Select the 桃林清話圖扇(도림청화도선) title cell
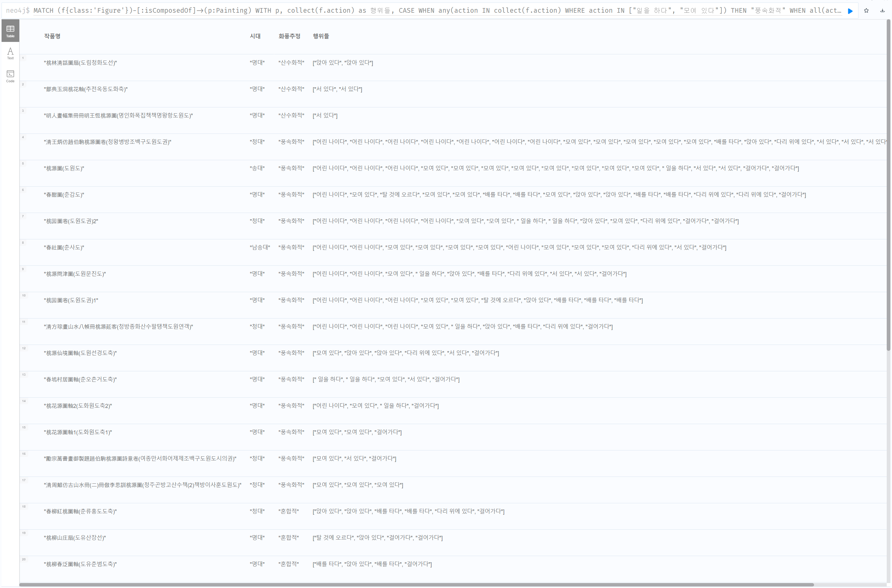This screenshot has height=588, width=892. 80,63
